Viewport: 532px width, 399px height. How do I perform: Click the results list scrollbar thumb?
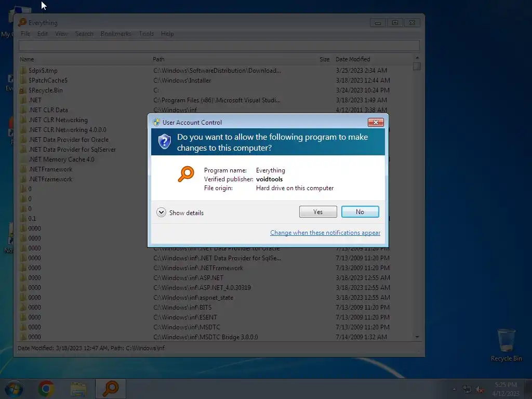click(x=417, y=66)
